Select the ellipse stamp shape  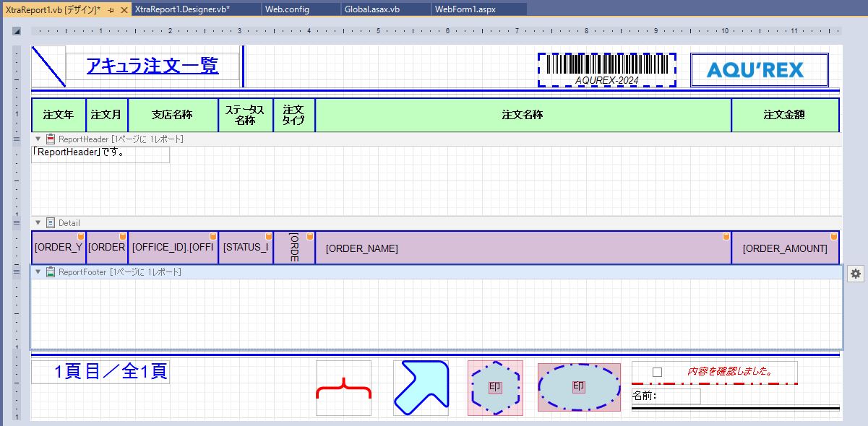(x=579, y=388)
